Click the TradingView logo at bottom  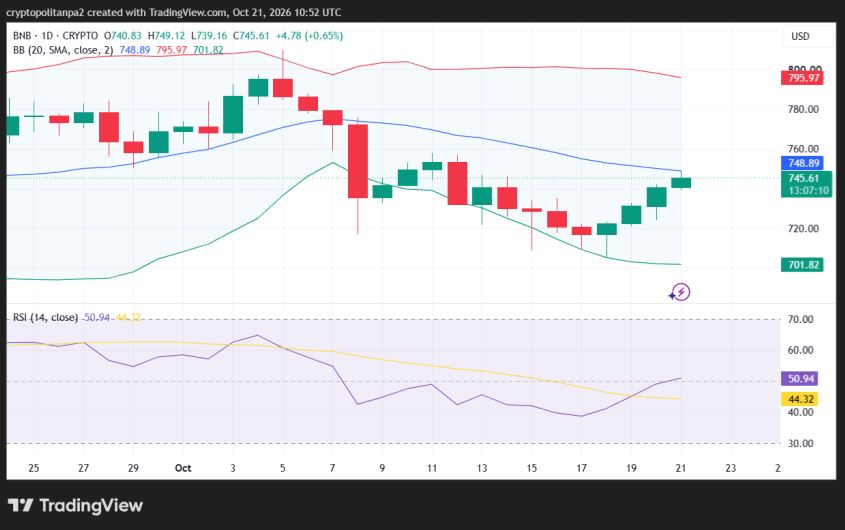click(75, 505)
